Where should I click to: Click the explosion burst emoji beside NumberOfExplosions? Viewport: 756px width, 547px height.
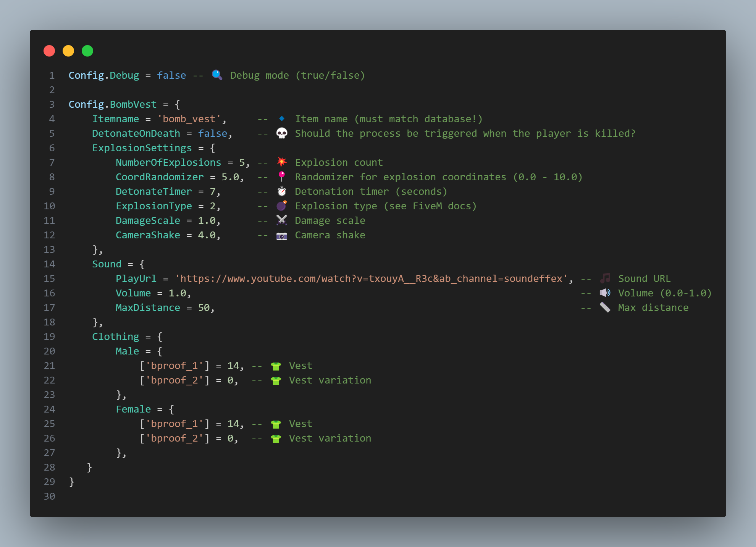[282, 162]
